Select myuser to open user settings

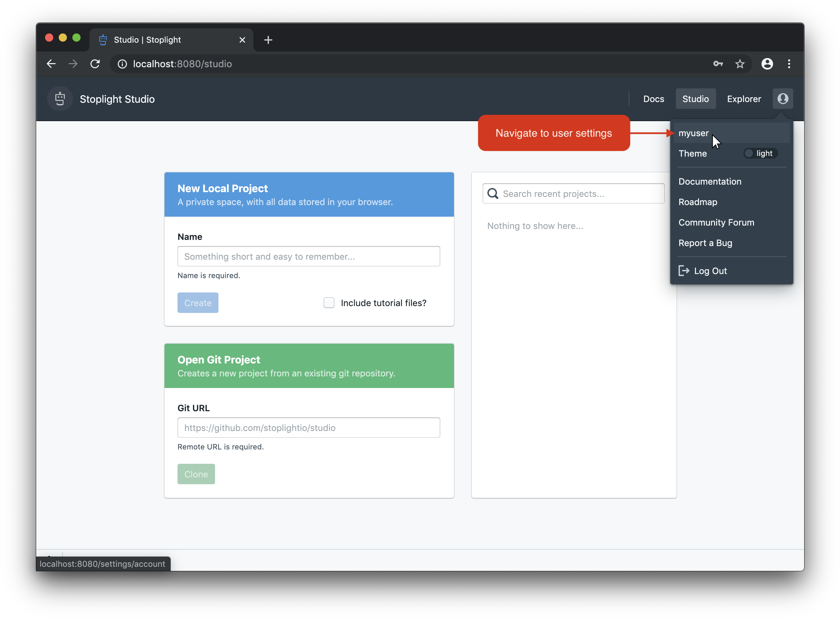tap(731, 133)
